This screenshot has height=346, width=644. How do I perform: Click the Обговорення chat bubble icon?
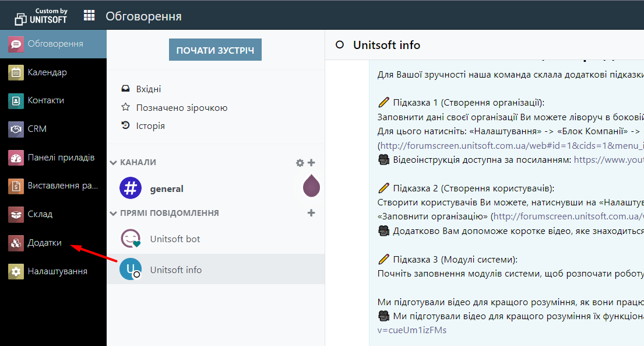coord(16,44)
